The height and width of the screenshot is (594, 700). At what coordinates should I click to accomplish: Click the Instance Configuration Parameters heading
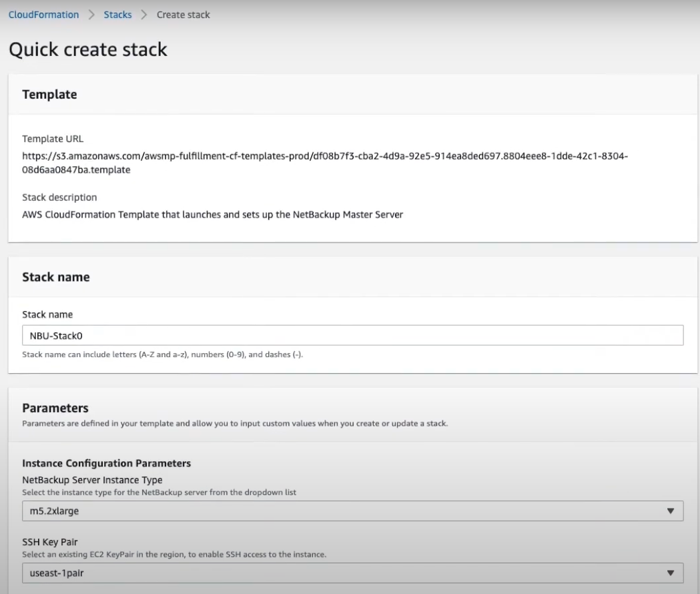pos(106,463)
